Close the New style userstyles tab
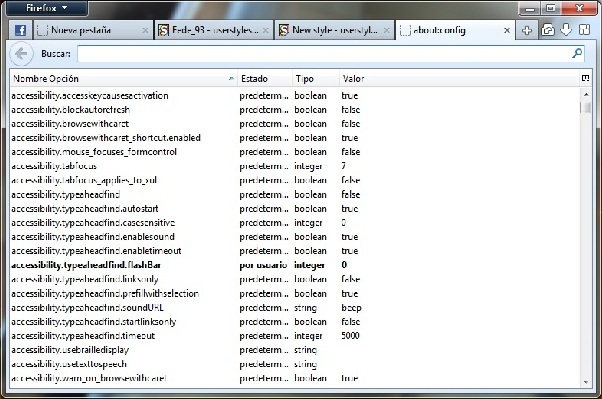Image resolution: width=602 pixels, height=399 pixels. (386, 30)
